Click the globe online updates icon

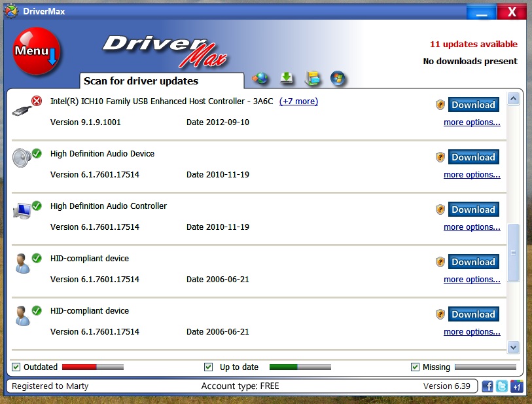point(260,79)
